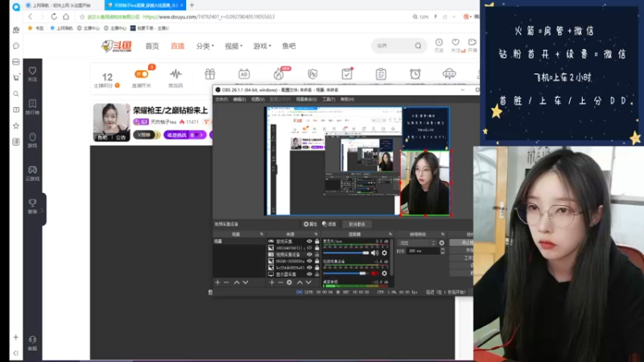
Task: Hide the 游戏采集 source in OBS
Action: tap(309, 241)
